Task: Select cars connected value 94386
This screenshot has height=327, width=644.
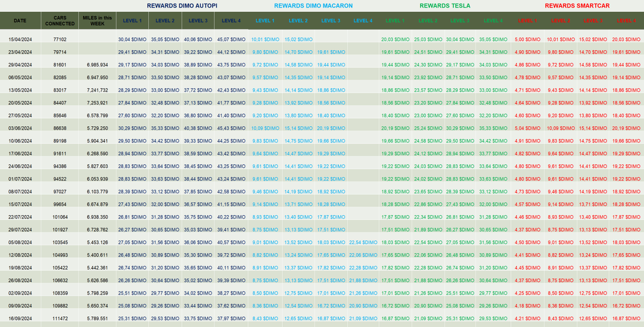Action: tap(60, 166)
